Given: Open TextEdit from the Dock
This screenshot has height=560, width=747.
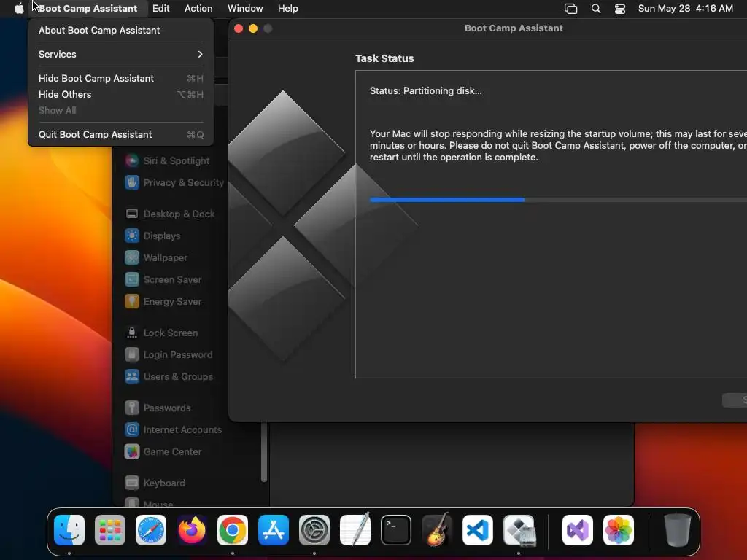Looking at the screenshot, I should point(355,530).
